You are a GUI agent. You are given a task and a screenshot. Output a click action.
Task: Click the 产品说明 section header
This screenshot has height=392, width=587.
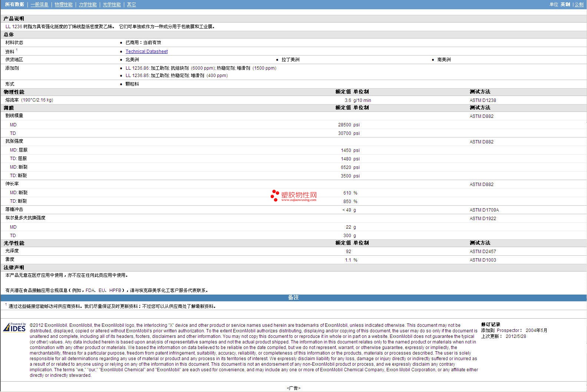pos(14,19)
